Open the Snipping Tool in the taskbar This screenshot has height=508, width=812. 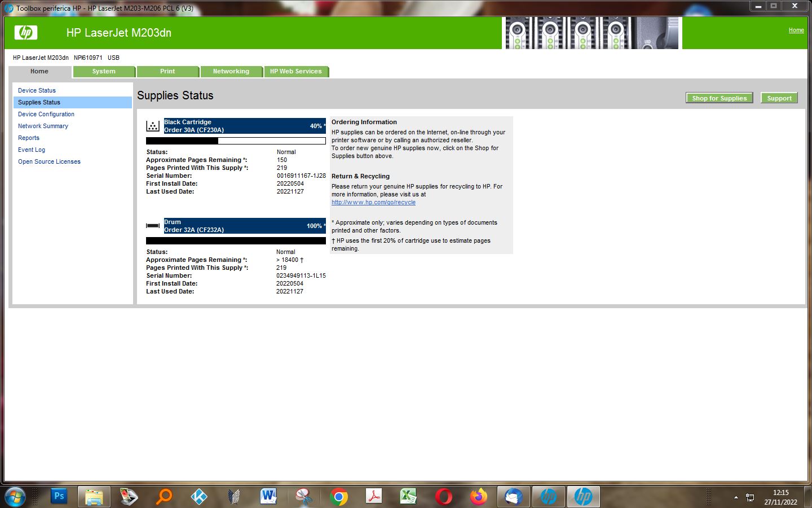pyautogui.click(x=304, y=497)
